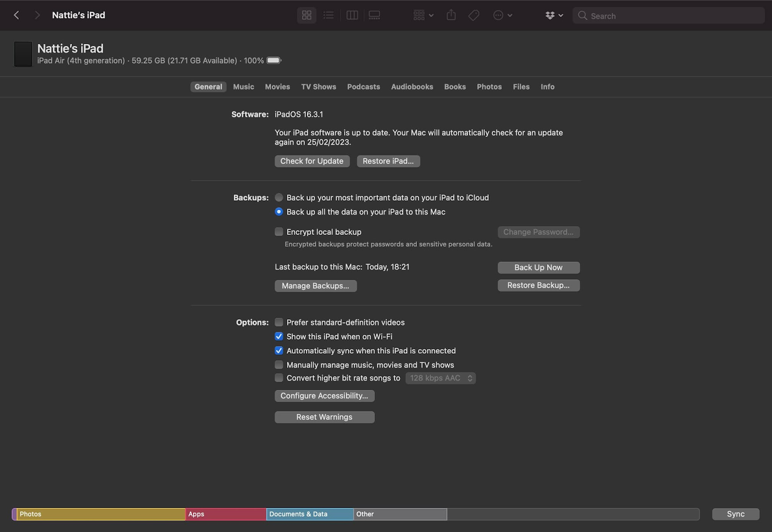The height and width of the screenshot is (532, 772).
Task: Switch to list view
Action: pyautogui.click(x=329, y=15)
